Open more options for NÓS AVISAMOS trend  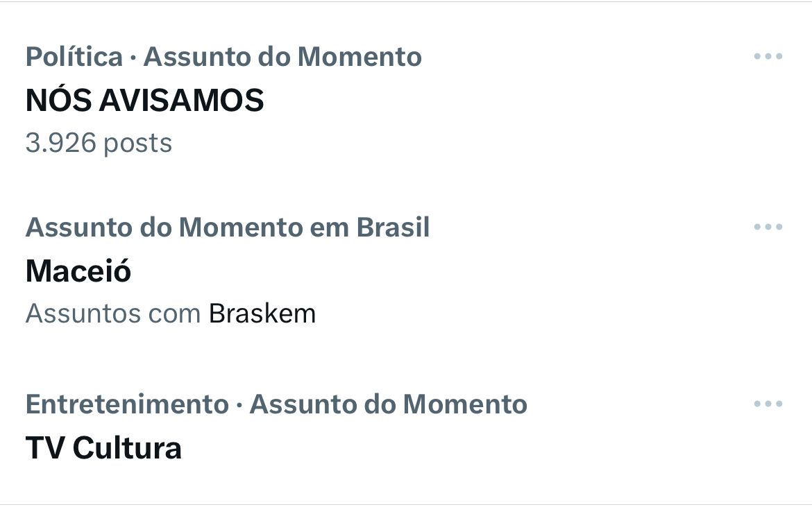[768, 56]
